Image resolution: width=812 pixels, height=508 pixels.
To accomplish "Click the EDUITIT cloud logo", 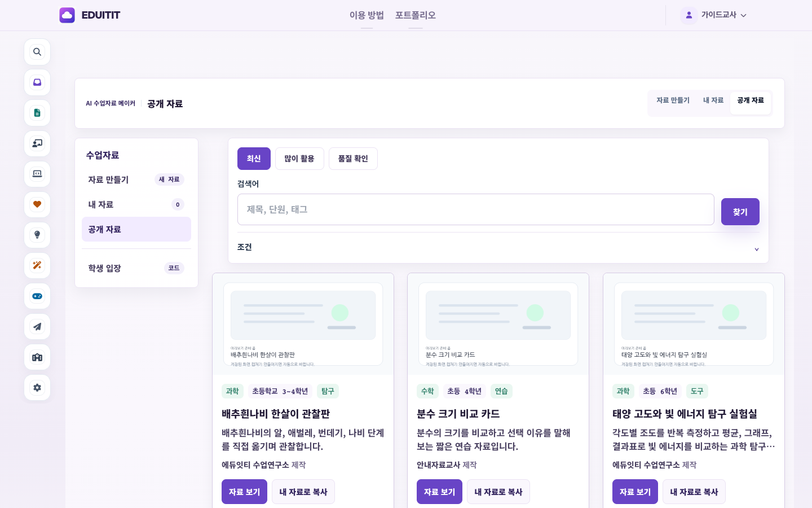I will 67,15.
